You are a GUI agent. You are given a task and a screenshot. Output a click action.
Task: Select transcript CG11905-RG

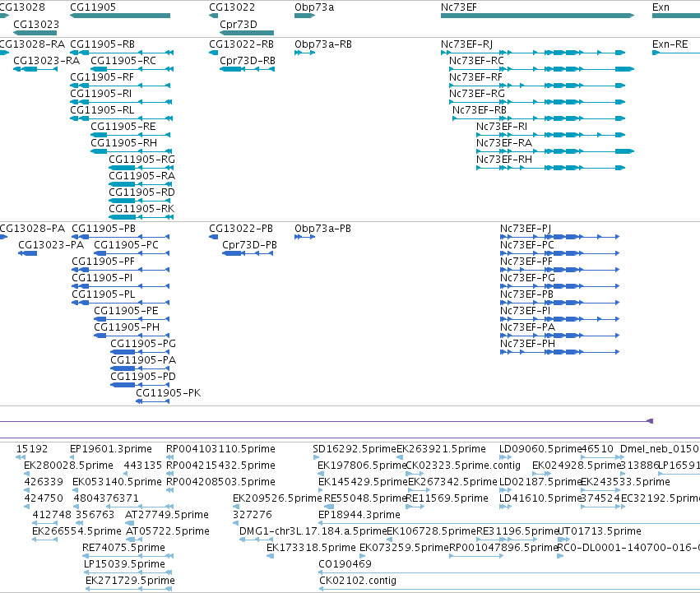[141, 168]
